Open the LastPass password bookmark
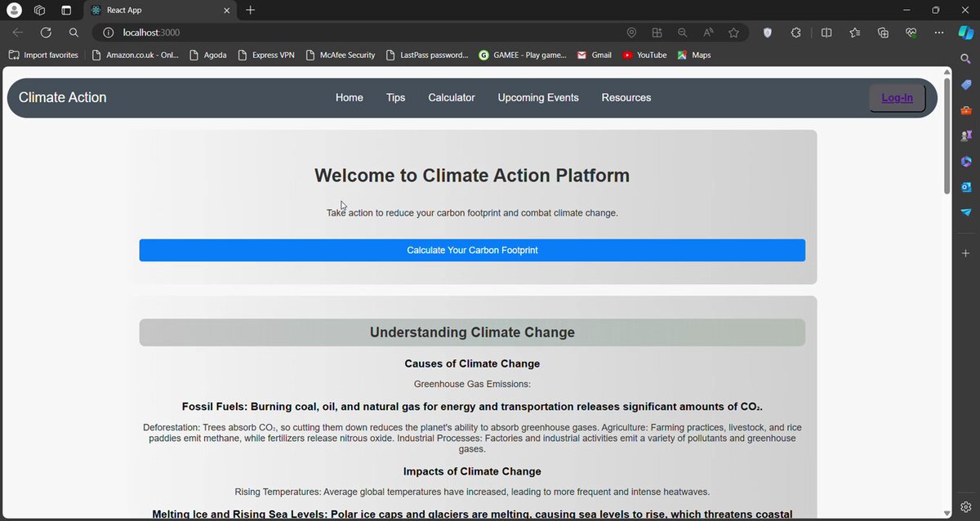The image size is (980, 521). [x=426, y=55]
